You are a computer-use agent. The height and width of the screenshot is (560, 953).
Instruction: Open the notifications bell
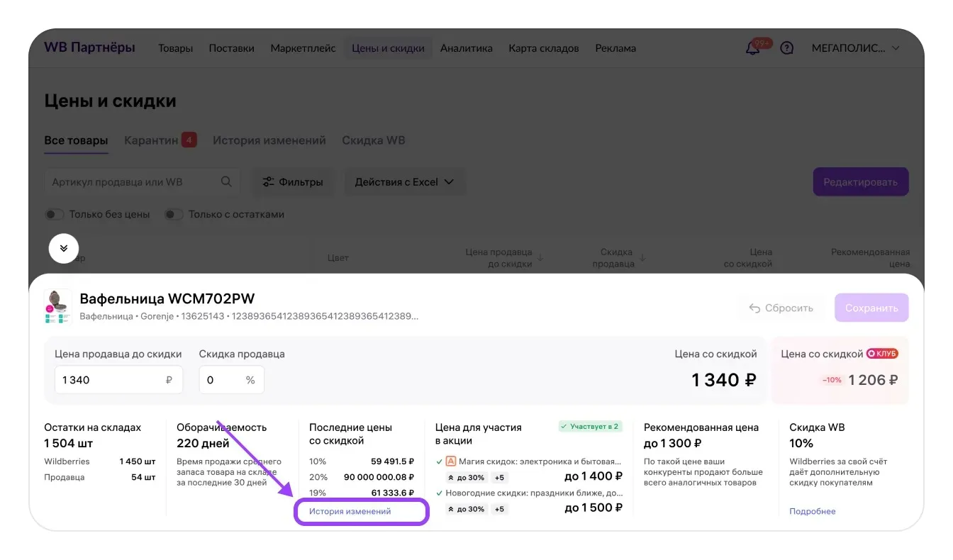point(753,48)
